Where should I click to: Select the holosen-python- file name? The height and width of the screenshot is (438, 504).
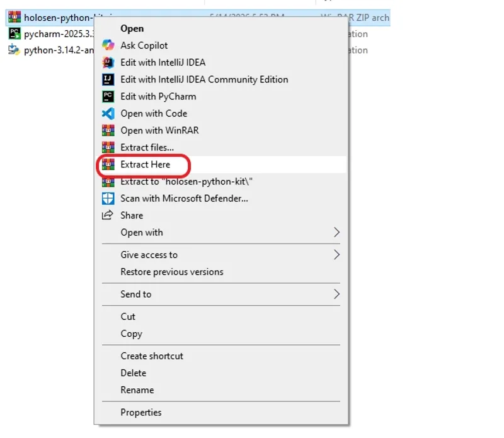tap(59, 18)
